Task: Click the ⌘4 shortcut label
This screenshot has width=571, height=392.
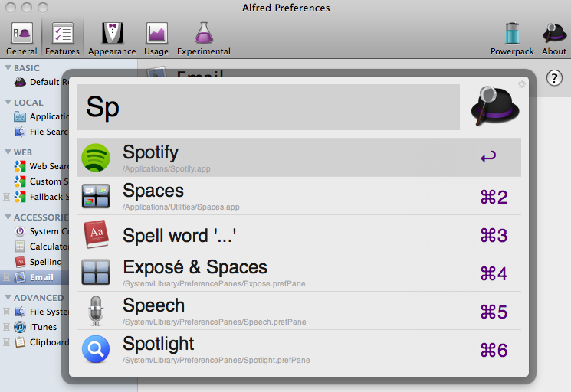Action: (x=494, y=274)
